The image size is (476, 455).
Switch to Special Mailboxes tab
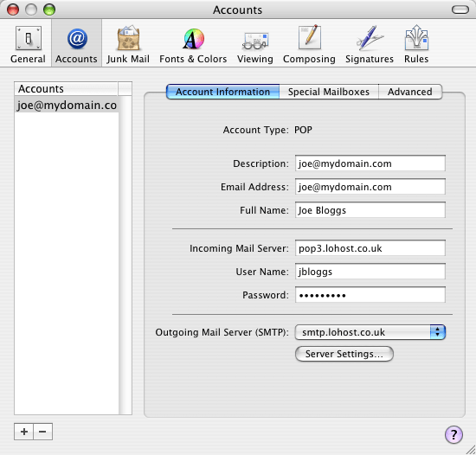pyautogui.click(x=329, y=92)
